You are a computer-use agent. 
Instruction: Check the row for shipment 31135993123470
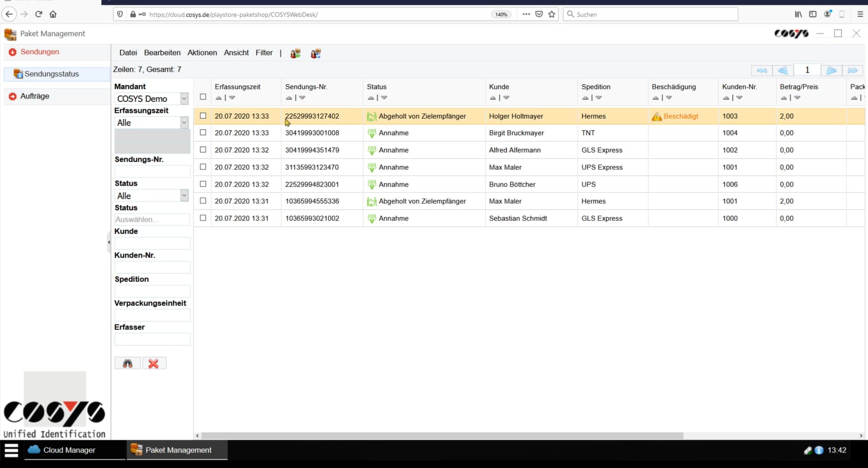(203, 167)
